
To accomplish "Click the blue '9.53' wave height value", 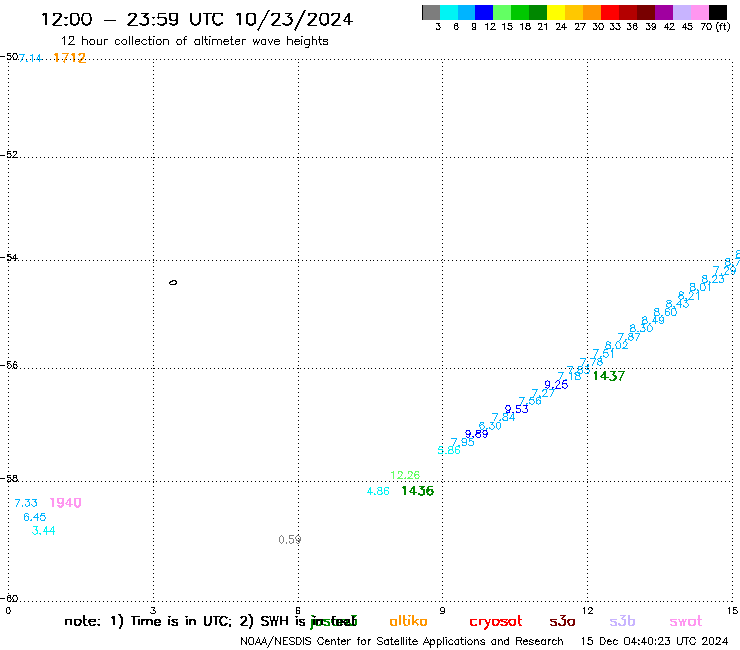I will [x=516, y=409].
